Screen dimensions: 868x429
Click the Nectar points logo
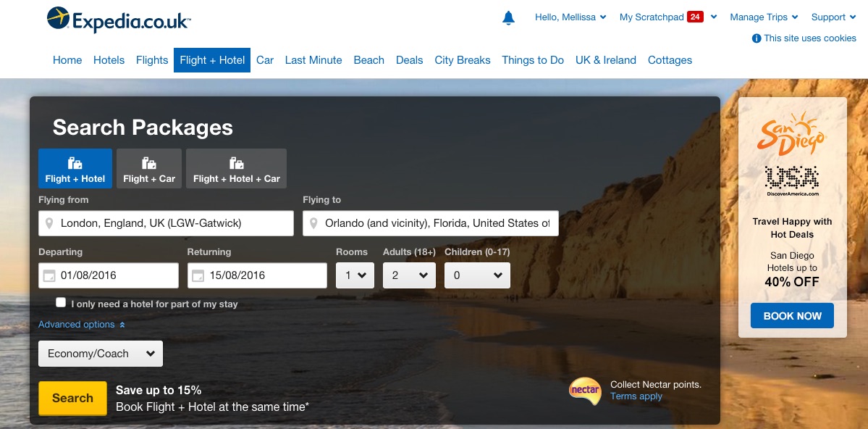click(x=584, y=391)
